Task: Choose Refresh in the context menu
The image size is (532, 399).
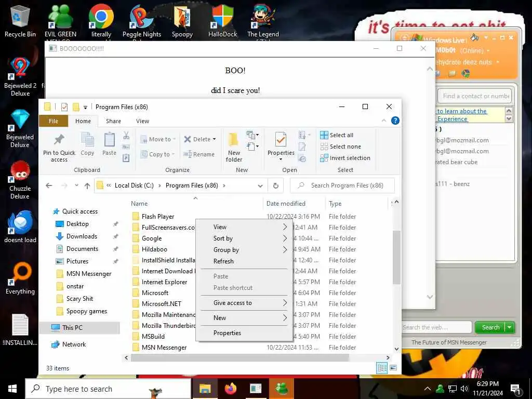Action: coord(244,261)
